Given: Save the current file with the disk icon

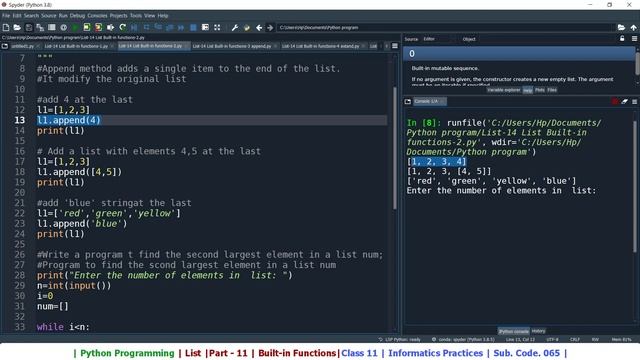Looking at the screenshot, I should (x=29, y=27).
